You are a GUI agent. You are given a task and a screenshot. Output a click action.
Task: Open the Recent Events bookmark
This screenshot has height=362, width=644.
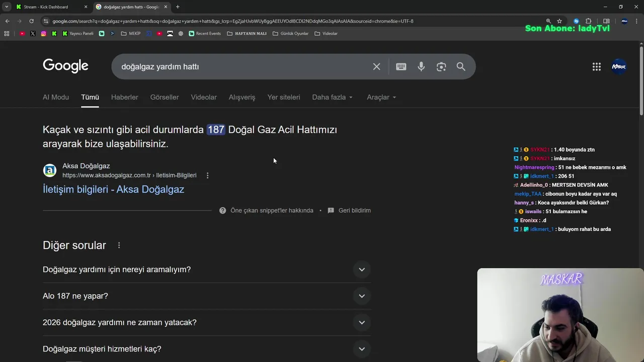pyautogui.click(x=205, y=34)
